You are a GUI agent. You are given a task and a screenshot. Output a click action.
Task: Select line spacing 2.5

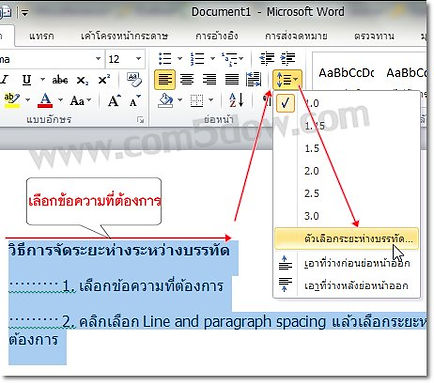tap(347, 193)
